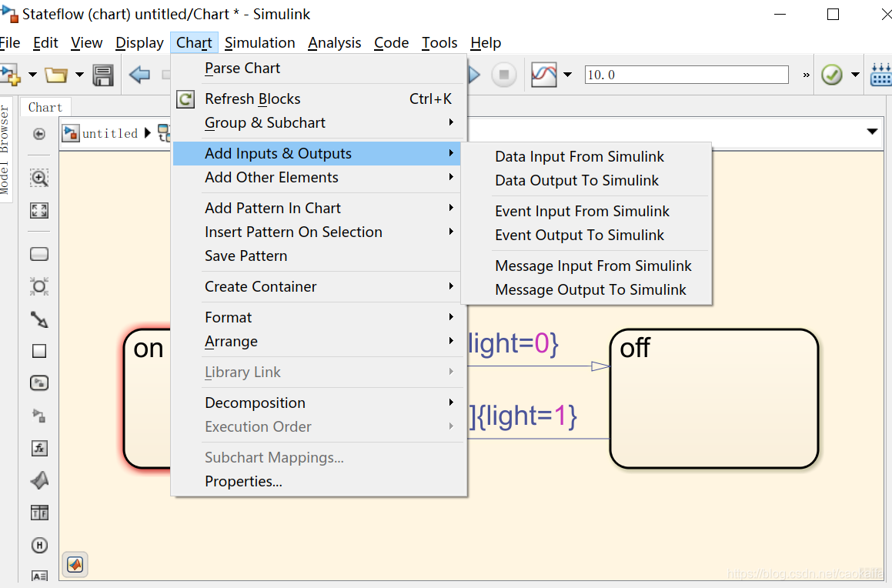Click the Refresh Blocks icon

pos(185,99)
